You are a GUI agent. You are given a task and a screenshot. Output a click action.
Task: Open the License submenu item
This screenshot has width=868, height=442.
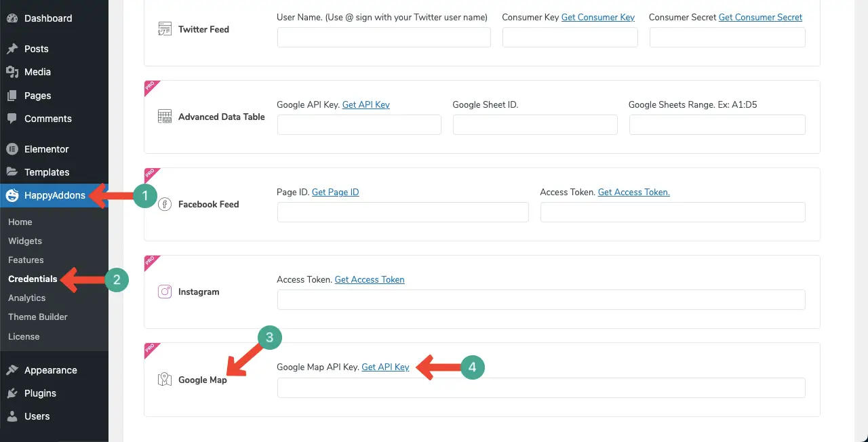point(24,336)
